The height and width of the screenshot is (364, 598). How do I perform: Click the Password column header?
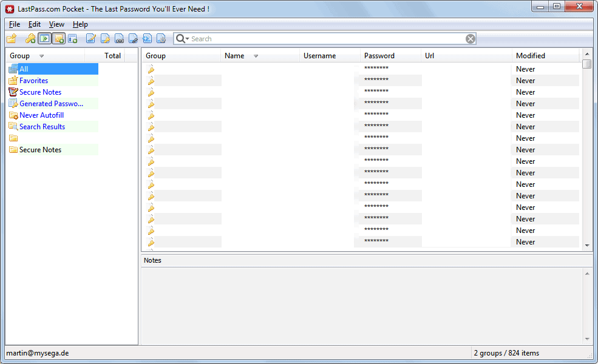coord(390,56)
